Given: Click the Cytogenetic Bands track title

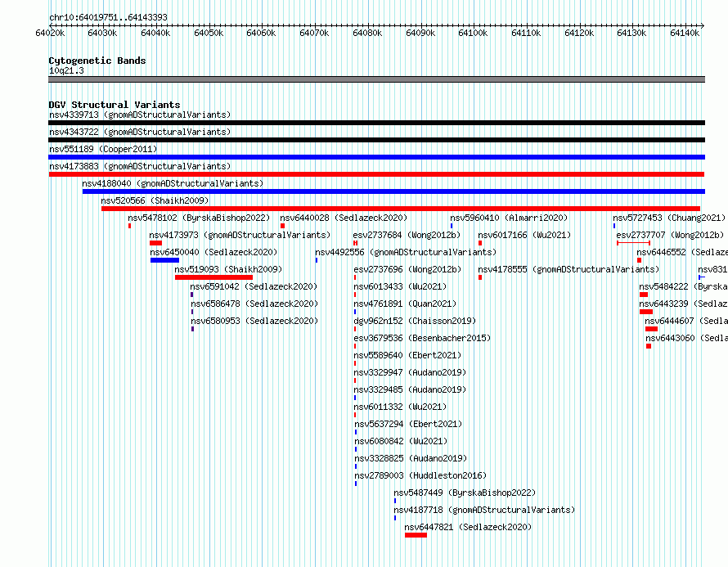Looking at the screenshot, I should (x=97, y=61).
